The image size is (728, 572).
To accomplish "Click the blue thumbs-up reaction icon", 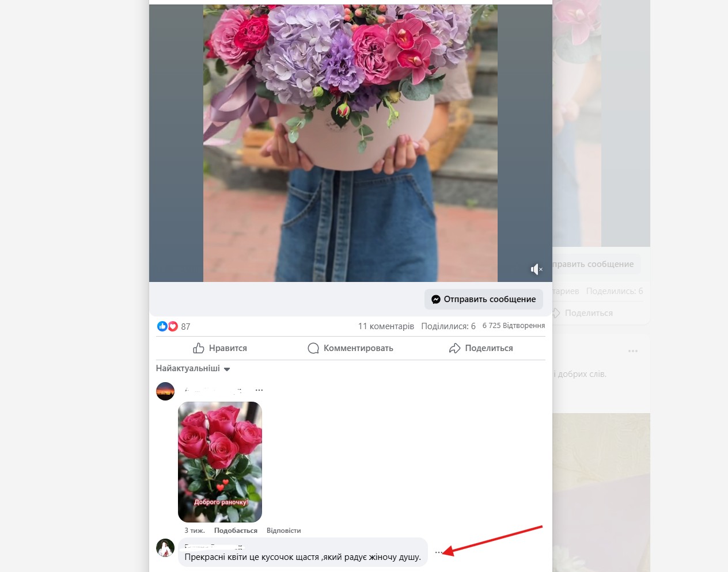I will coord(162,326).
